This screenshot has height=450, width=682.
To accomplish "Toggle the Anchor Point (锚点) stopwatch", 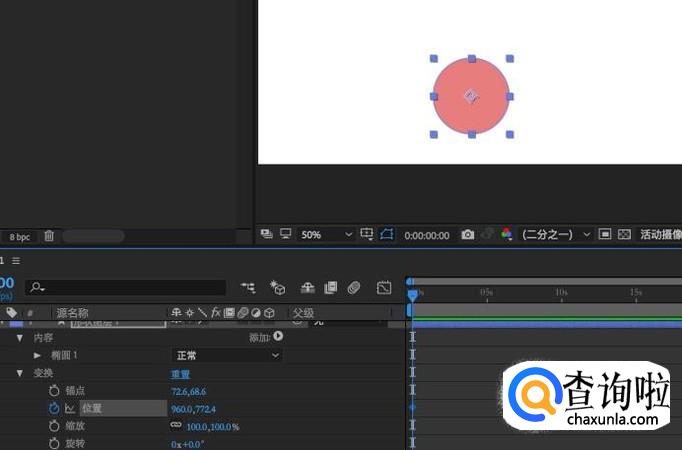I will [54, 391].
